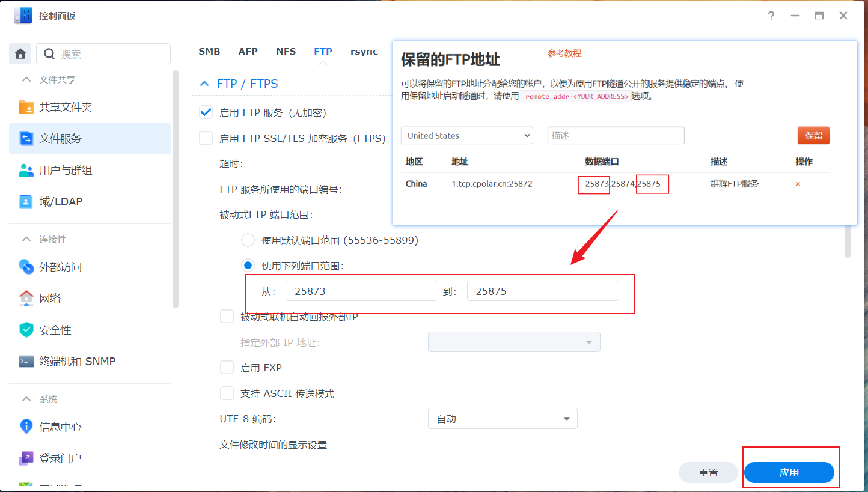The width and height of the screenshot is (868, 492).
Task: Click the 域/LDAP icon
Action: (x=26, y=202)
